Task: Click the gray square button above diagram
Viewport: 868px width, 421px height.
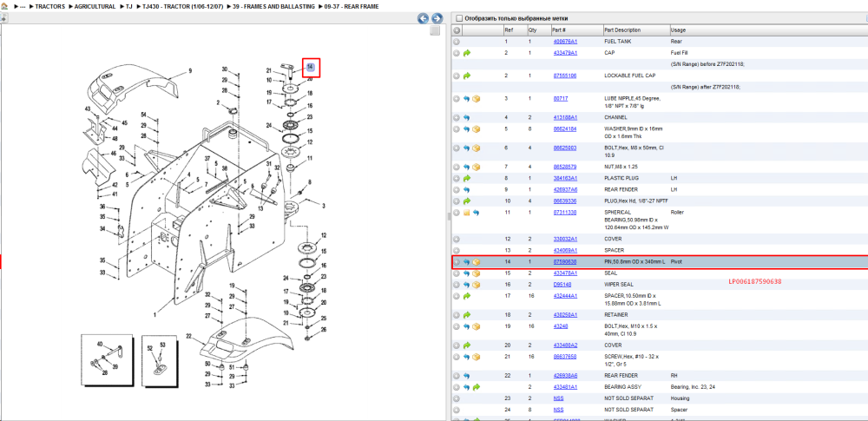Action: point(435,31)
